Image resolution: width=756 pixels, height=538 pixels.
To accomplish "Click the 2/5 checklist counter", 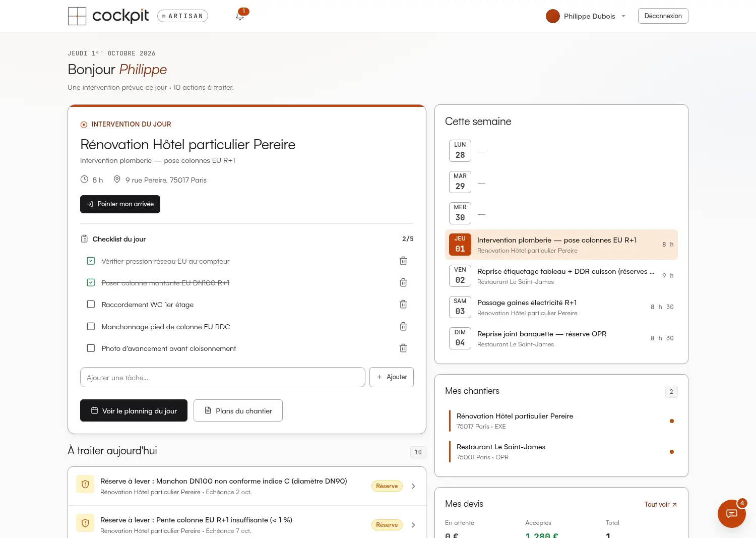I will (408, 239).
